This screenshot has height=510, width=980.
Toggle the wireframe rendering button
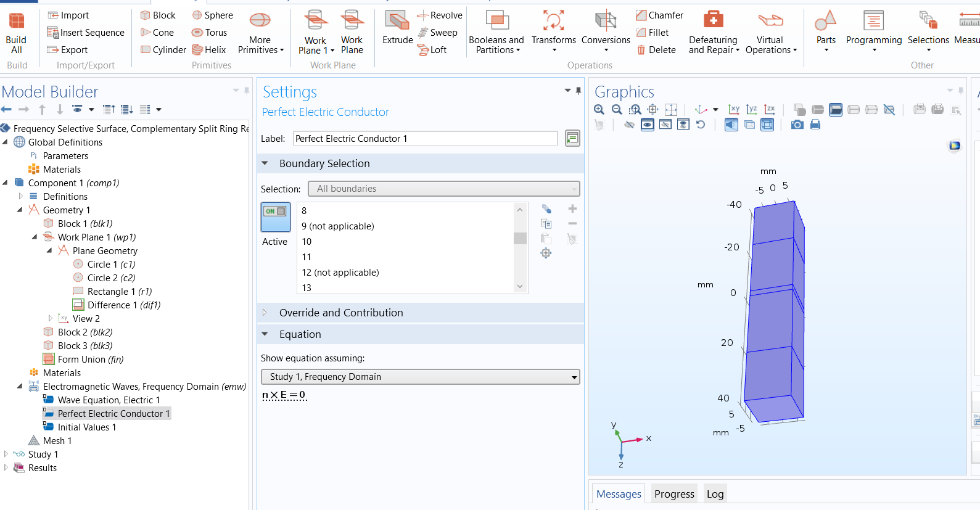coord(749,125)
